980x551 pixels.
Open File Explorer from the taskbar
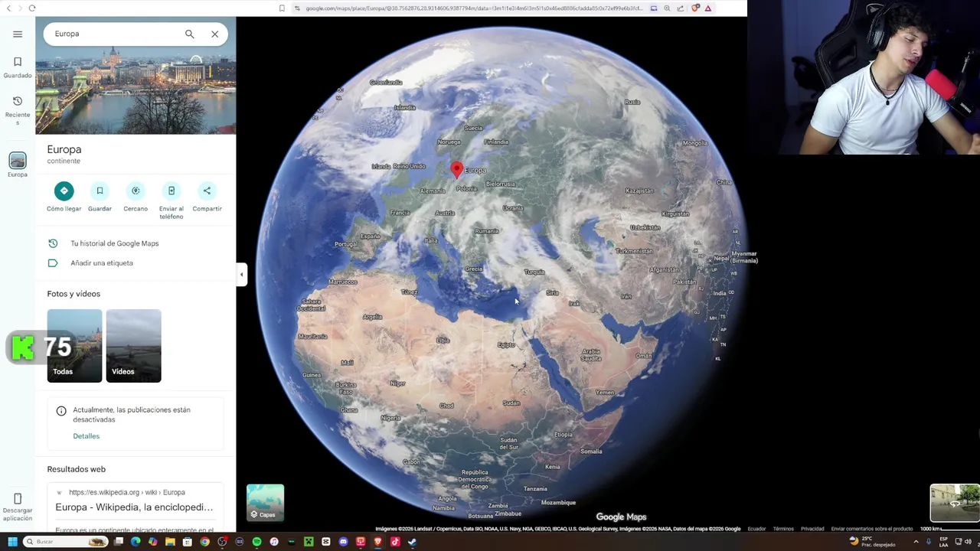(170, 542)
